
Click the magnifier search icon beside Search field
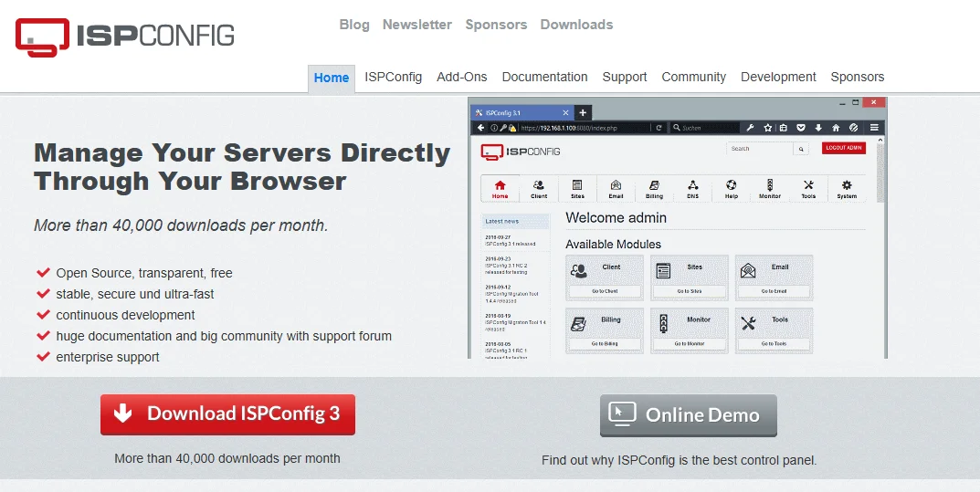pos(801,149)
